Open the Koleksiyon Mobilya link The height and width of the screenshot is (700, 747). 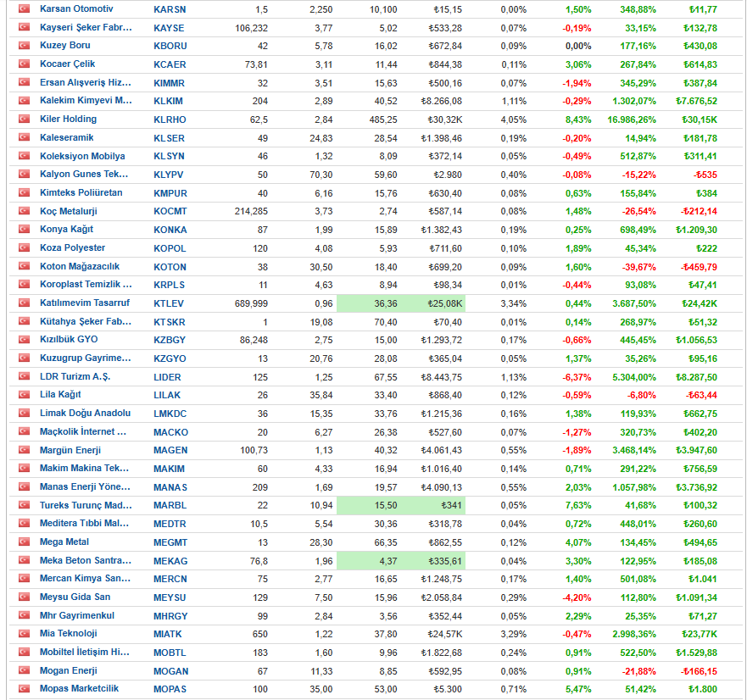point(82,156)
